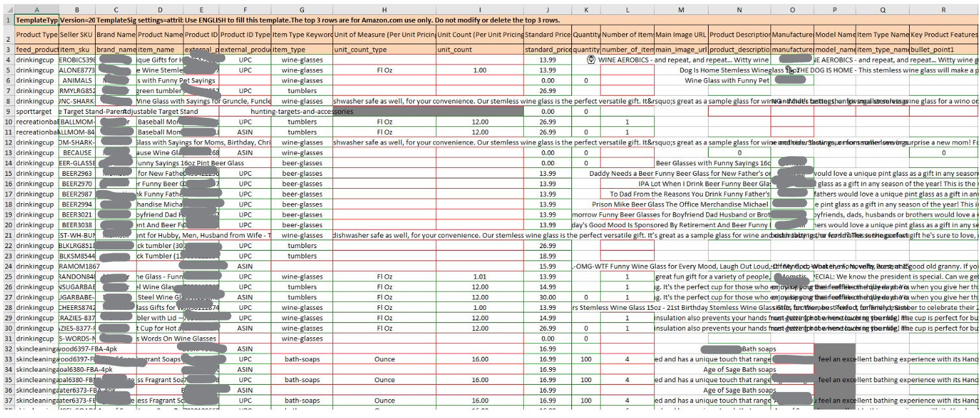Screen dimensions: 980x418
Task: Click the 'unit_count_type' cell in row 3
Action: 383,50
